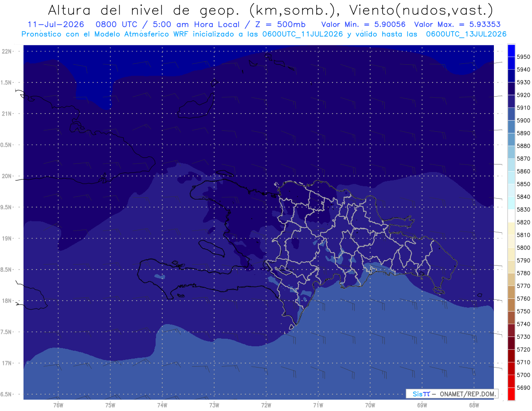Click the legend swatch between 5900 and 5910

coord(511,114)
